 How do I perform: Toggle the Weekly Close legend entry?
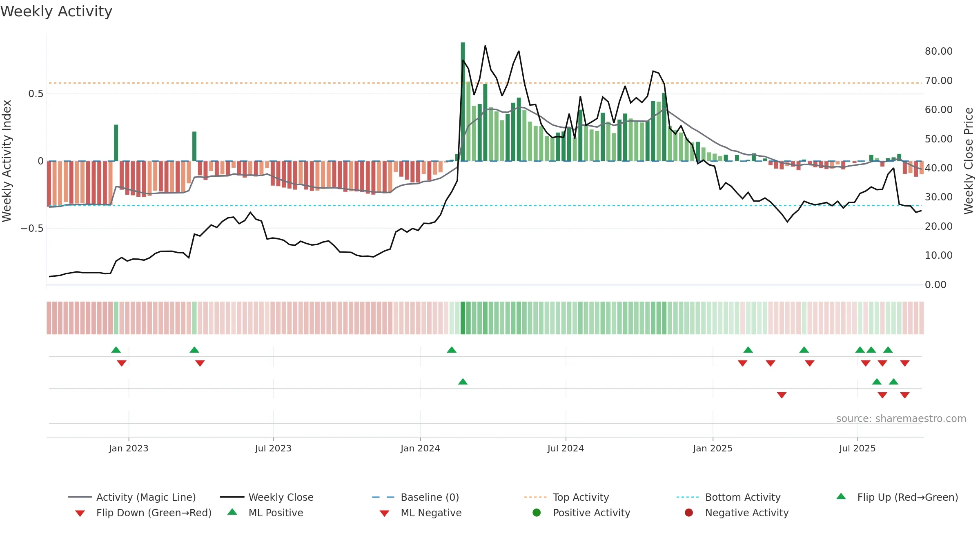click(267, 497)
